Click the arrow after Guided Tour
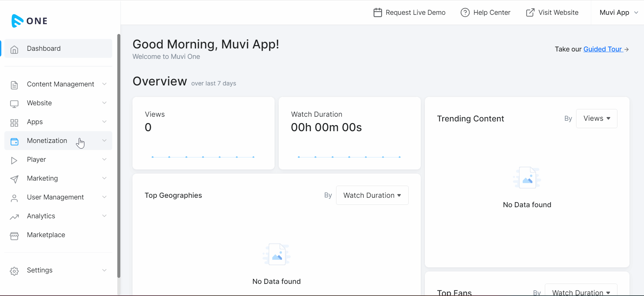 click(627, 49)
